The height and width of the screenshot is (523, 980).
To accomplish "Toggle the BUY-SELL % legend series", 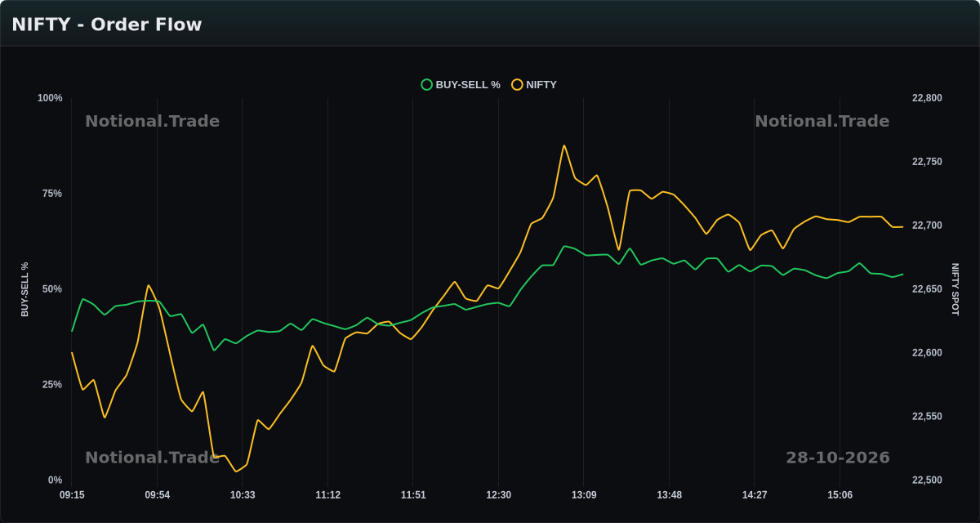I will coord(461,84).
